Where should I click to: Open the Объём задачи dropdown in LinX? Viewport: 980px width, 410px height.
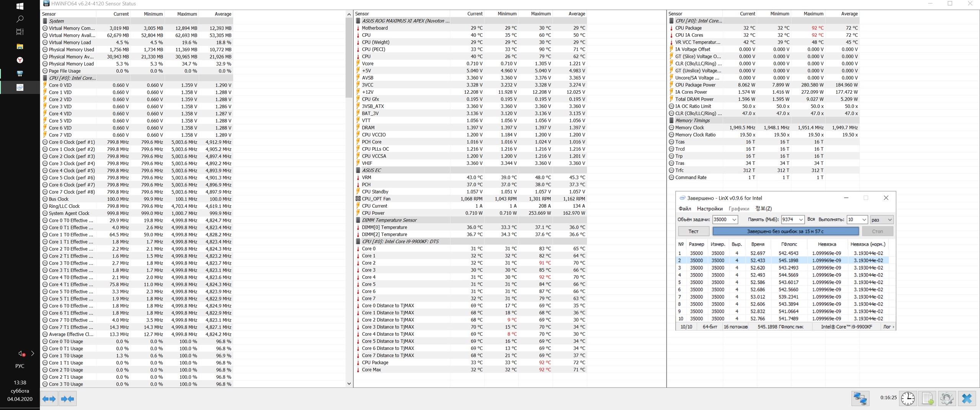[734, 220]
